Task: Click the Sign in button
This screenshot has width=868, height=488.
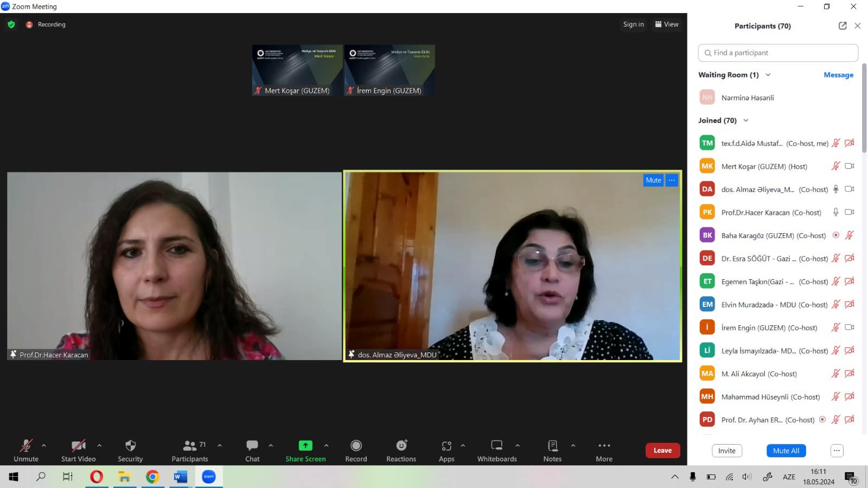Action: (633, 24)
